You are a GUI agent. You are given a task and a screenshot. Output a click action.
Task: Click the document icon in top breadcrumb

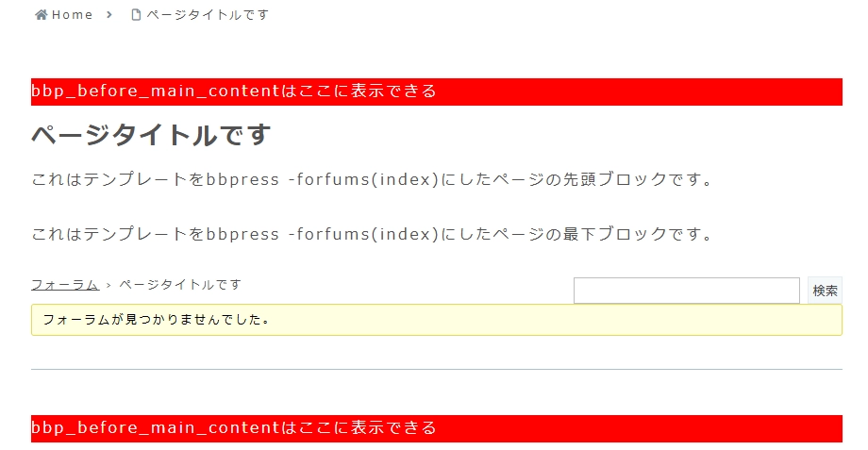[136, 15]
